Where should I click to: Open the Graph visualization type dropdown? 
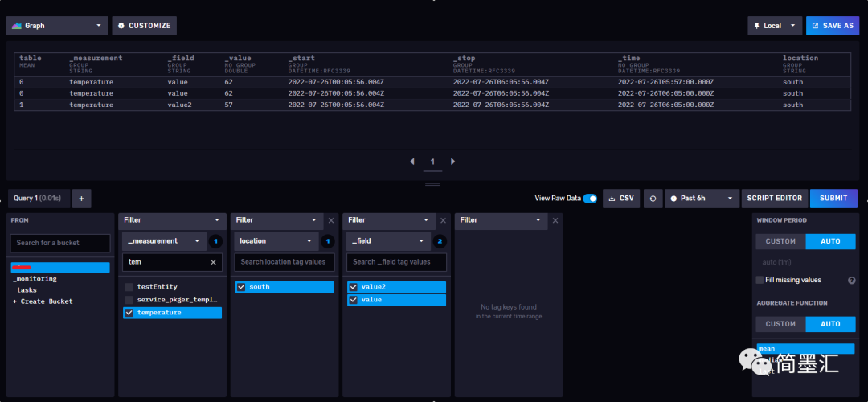click(x=57, y=26)
